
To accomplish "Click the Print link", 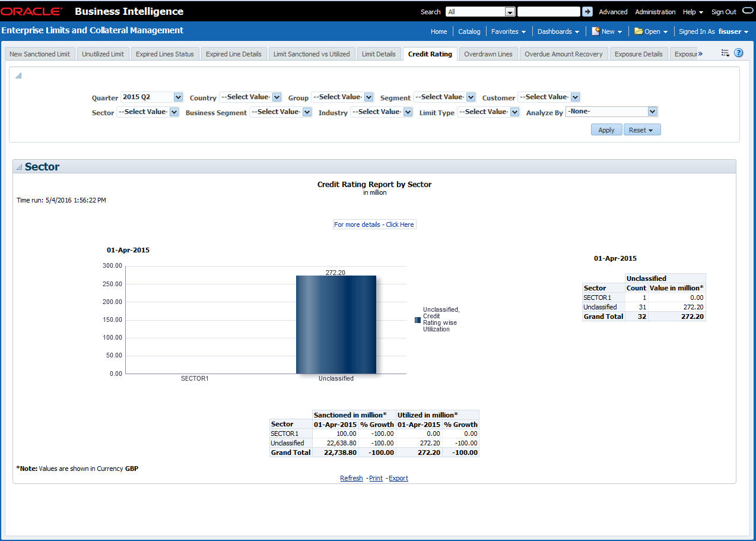I will [x=376, y=478].
